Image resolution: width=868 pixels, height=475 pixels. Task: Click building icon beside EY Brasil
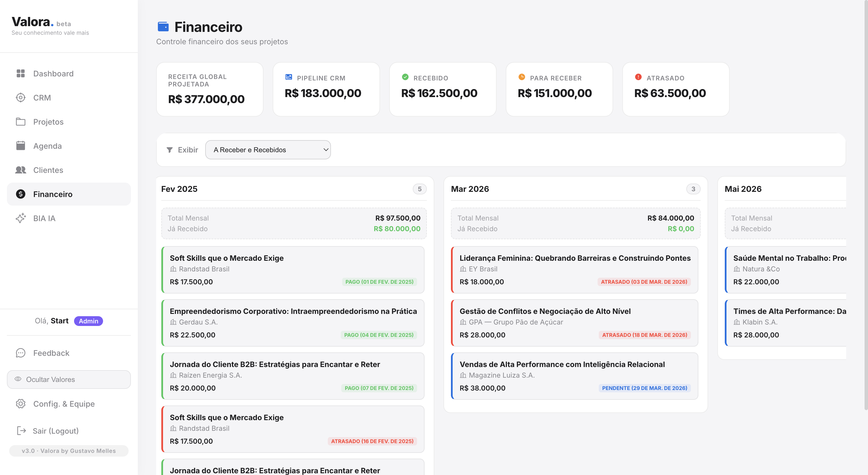pos(463,269)
